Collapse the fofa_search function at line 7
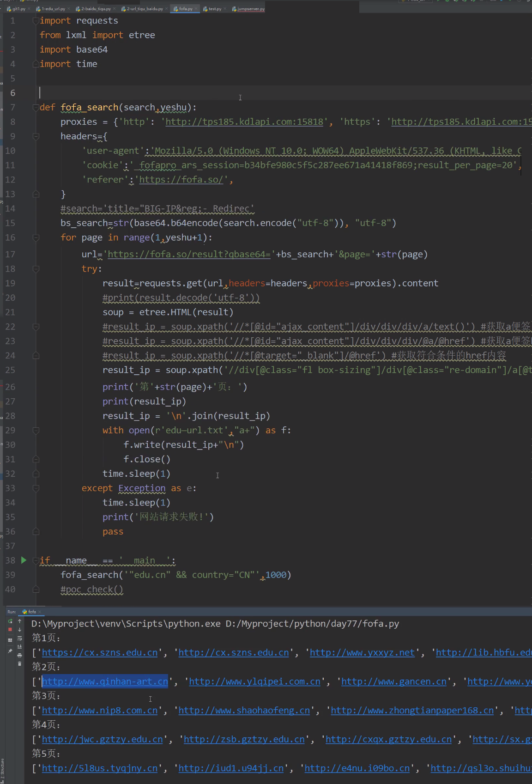532x784 pixels. [x=36, y=108]
